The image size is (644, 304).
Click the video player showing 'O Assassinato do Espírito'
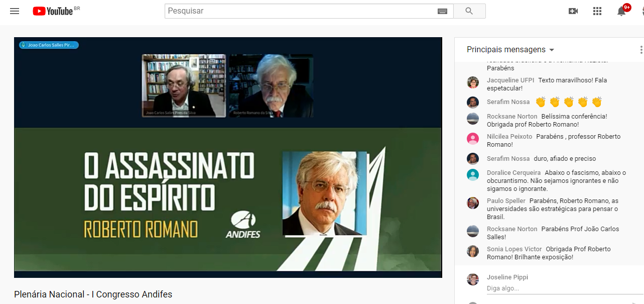pyautogui.click(x=228, y=157)
